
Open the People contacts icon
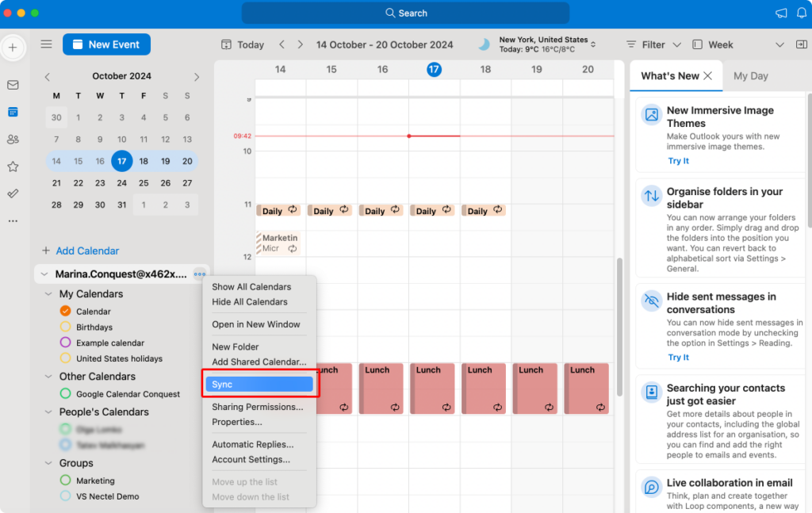[13, 140]
